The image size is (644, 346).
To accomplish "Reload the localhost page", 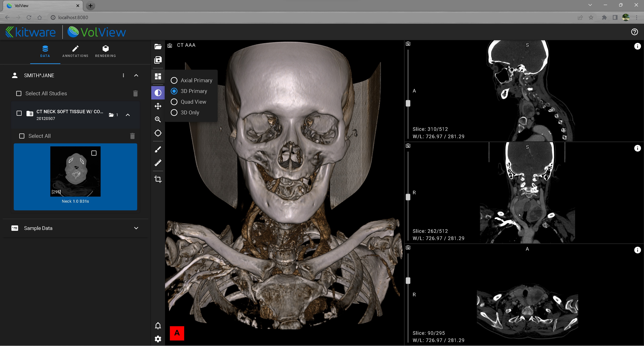I will coord(29,17).
